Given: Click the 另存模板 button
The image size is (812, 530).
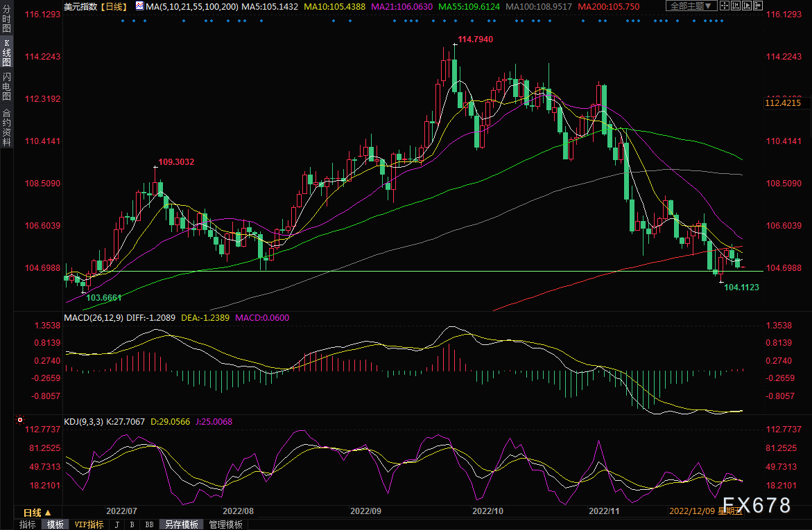Looking at the screenshot, I should click(181, 524).
